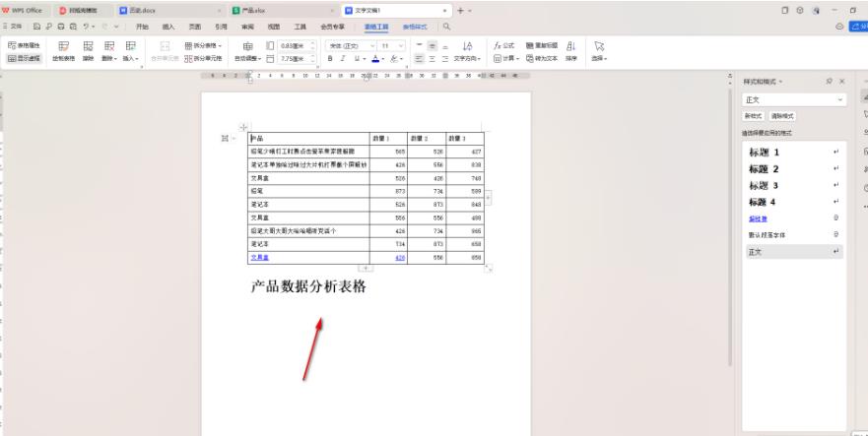Viewport: 868px width, 436px height.
Task: Open the font name combo box
Action: pos(351,46)
